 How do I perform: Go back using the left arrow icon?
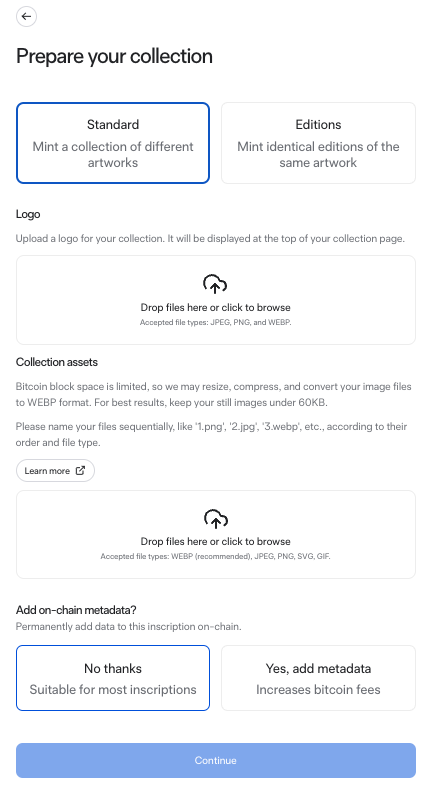click(26, 17)
